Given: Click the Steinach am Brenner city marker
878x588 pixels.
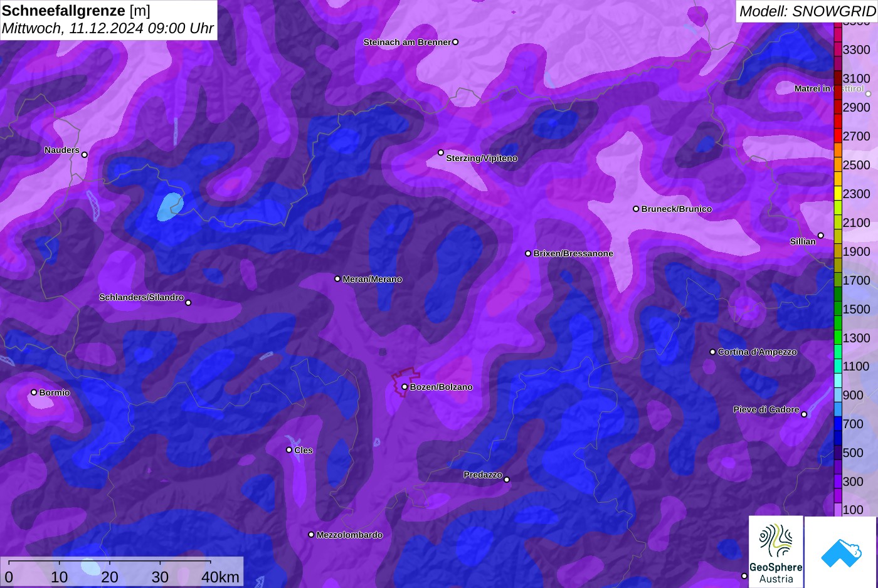Looking at the screenshot, I should [455, 42].
